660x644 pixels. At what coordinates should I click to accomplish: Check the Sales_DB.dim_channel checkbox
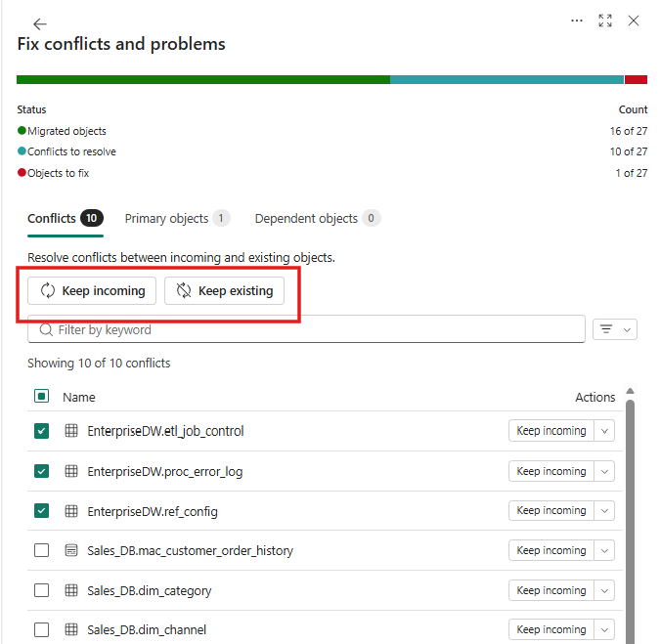(x=41, y=629)
